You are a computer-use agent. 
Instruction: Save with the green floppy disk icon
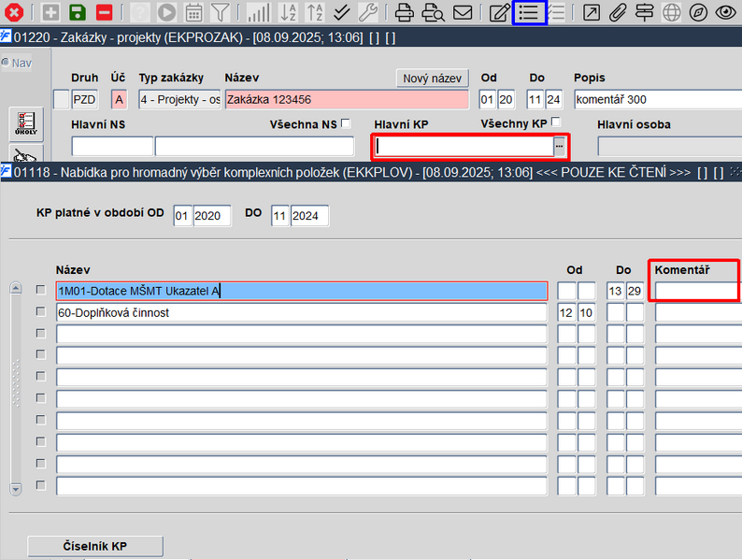(x=78, y=12)
